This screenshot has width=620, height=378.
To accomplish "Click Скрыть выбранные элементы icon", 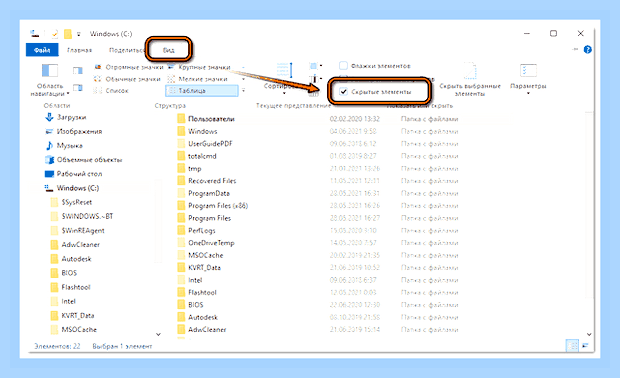I will [470, 71].
